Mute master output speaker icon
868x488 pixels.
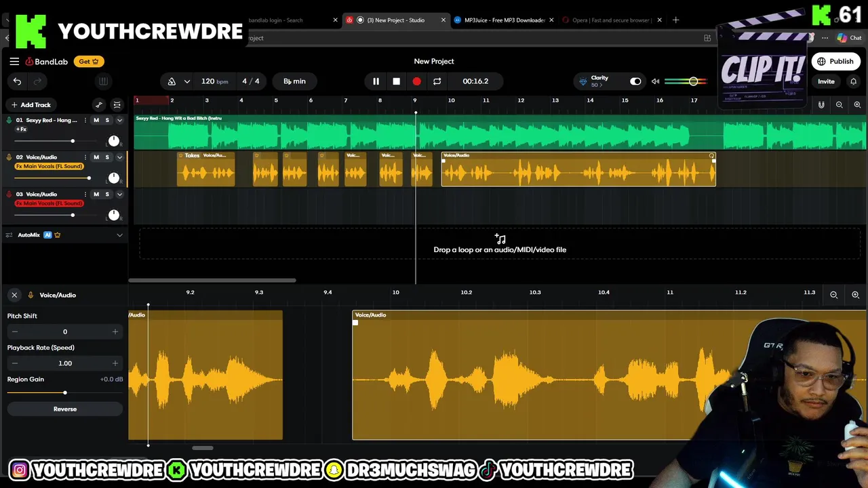655,81
